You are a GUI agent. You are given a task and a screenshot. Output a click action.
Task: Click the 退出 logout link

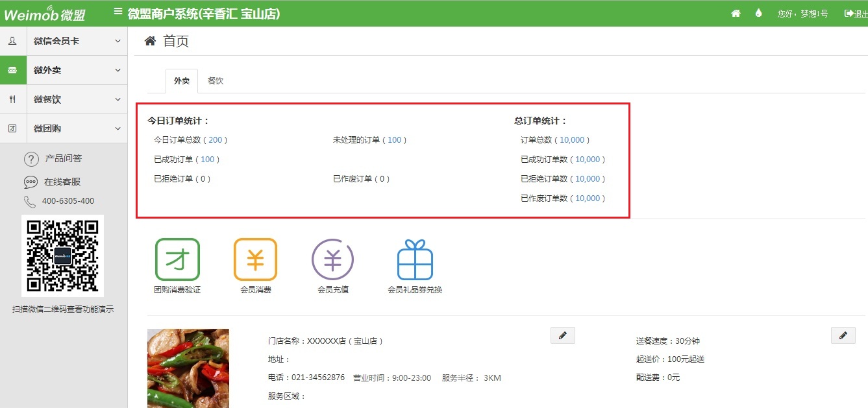(x=856, y=14)
